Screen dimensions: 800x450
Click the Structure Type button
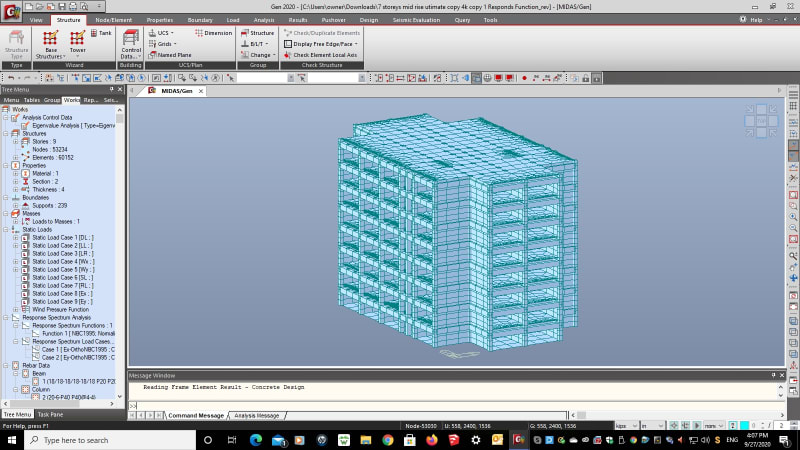point(16,44)
